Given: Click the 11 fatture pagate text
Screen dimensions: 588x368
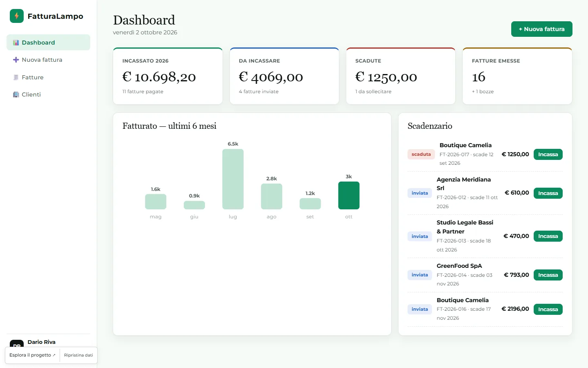Looking at the screenshot, I should point(143,92).
